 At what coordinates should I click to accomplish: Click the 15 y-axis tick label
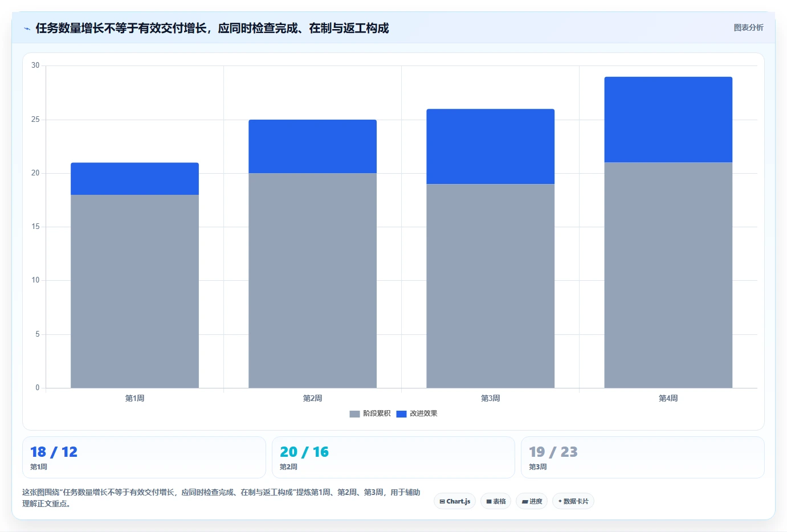click(x=35, y=227)
